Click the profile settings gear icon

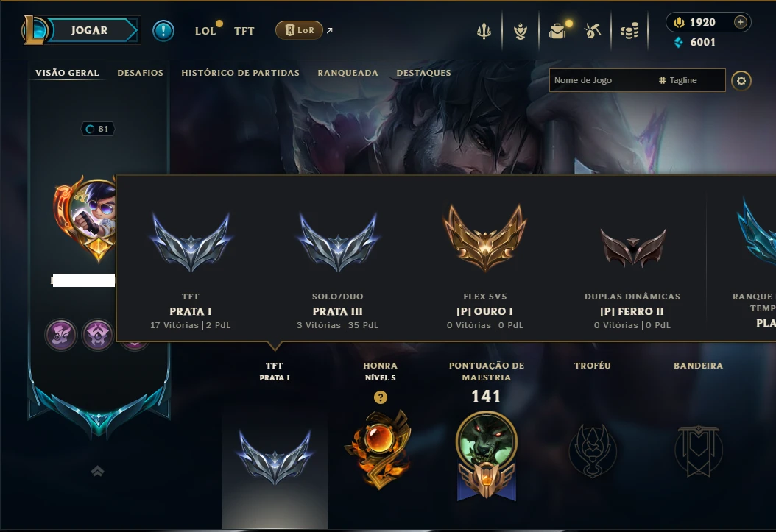[x=741, y=81]
